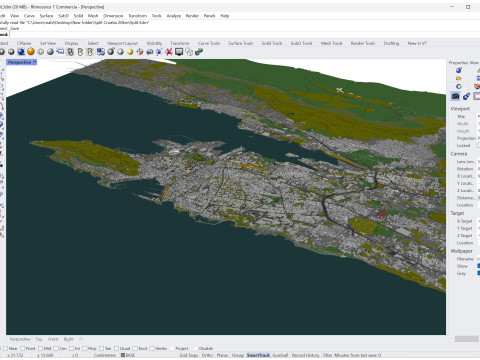Click the monitor screen toolbar icon
This screenshot has width=480, height=360.
point(179,52)
